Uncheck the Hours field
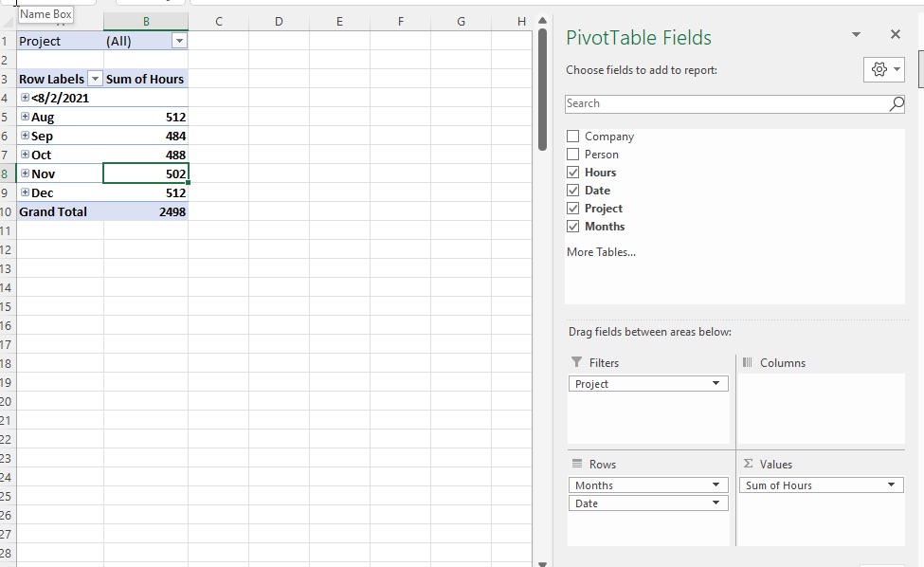This screenshot has height=567, width=924. click(572, 172)
